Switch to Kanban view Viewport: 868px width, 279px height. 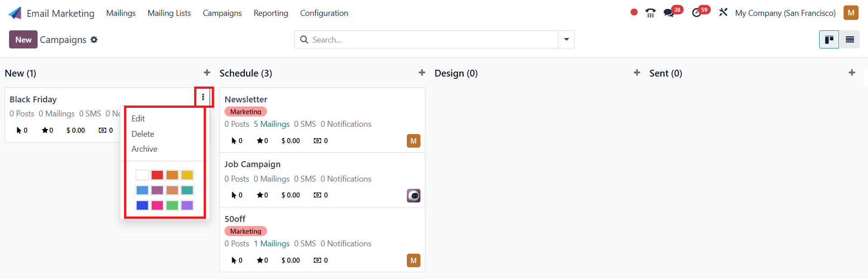pos(829,39)
